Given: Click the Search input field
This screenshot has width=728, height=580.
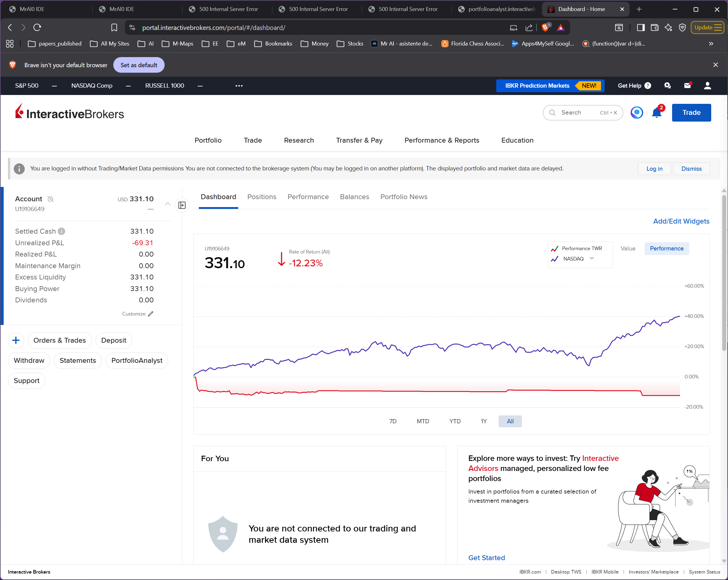Looking at the screenshot, I should [583, 112].
